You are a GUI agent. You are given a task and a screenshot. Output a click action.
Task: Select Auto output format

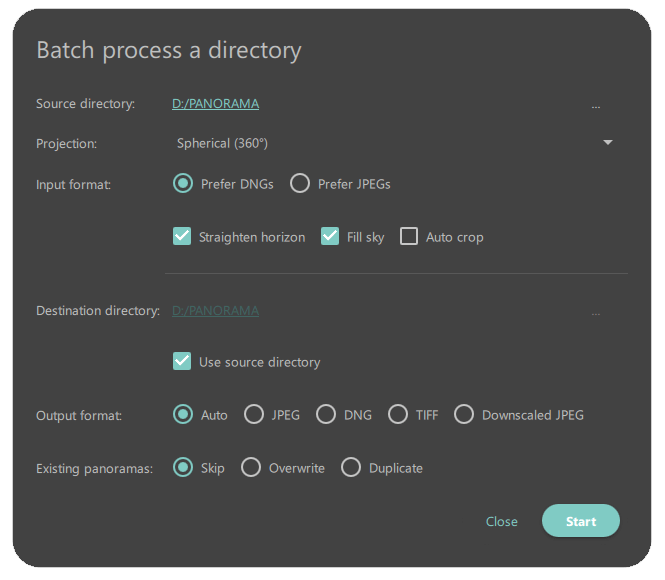tap(183, 414)
